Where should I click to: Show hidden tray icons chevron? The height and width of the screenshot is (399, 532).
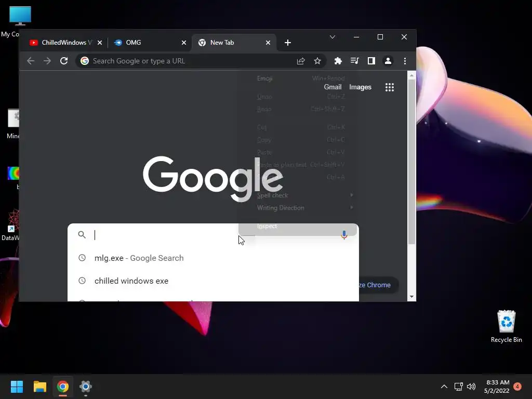click(444, 387)
